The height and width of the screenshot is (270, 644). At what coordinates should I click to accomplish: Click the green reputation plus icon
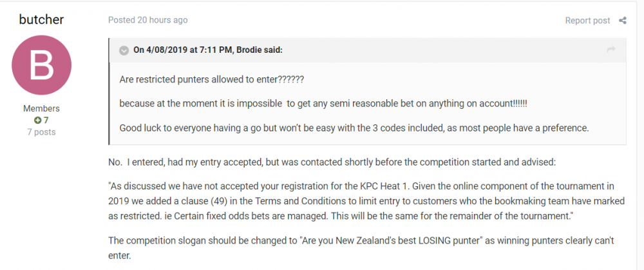click(x=37, y=121)
